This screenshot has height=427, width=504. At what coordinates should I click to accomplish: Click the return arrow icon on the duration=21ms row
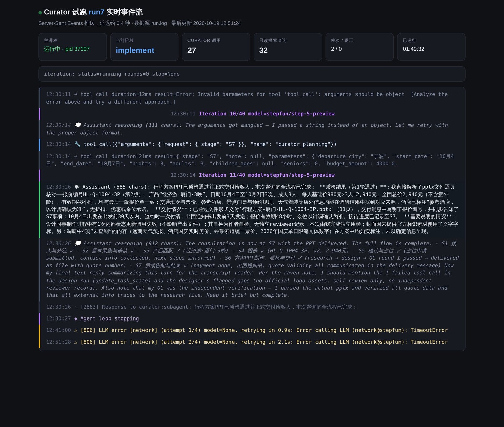(x=76, y=156)
